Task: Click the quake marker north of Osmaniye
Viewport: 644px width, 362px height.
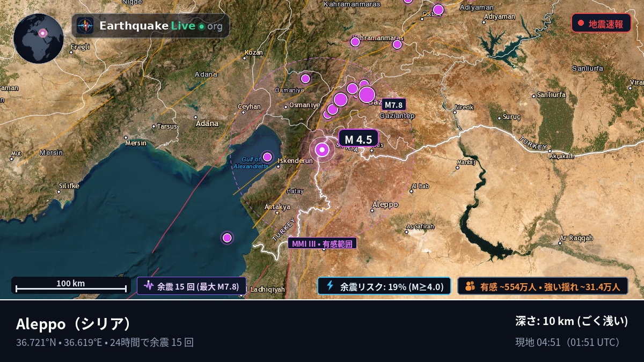Action: [305, 79]
